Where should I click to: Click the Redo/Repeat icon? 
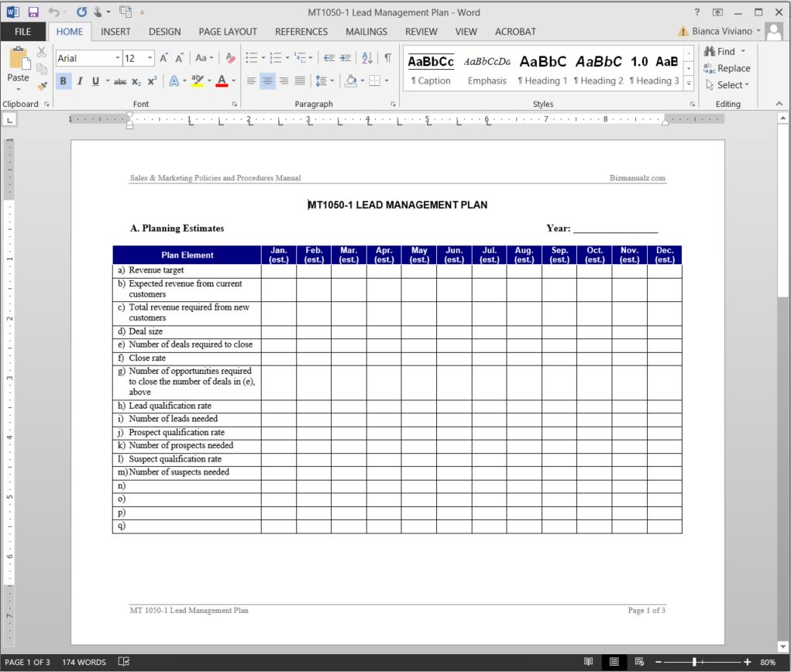coord(81,12)
